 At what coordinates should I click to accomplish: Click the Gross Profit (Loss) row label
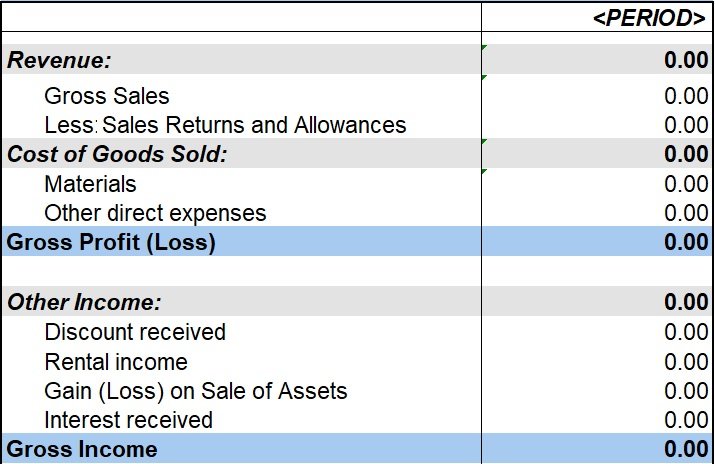click(111, 242)
